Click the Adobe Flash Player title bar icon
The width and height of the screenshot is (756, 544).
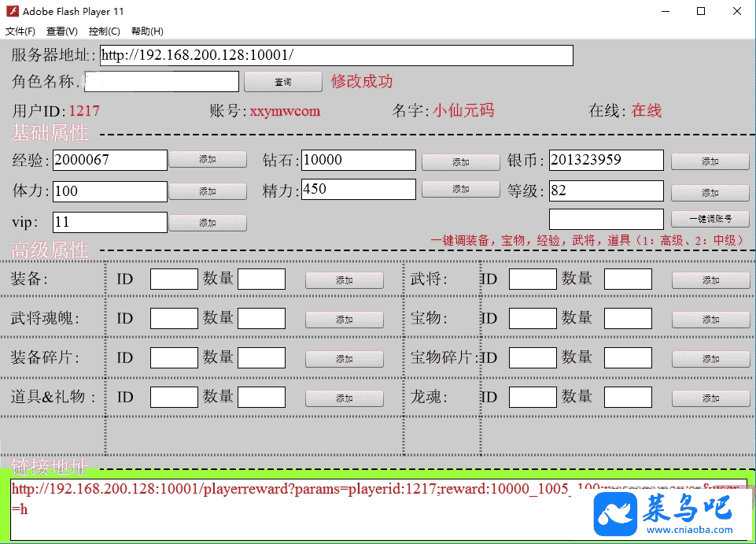(x=12, y=12)
